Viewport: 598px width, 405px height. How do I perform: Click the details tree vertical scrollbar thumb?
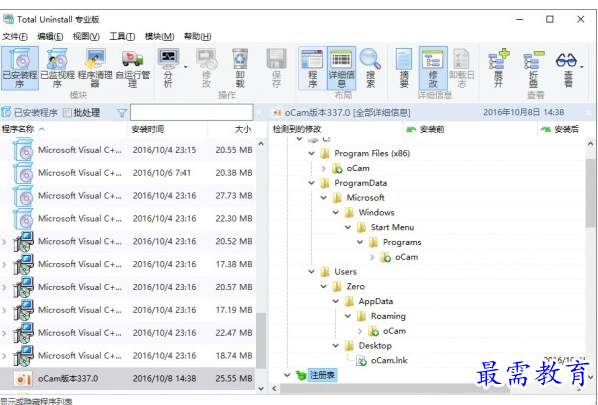click(x=590, y=193)
